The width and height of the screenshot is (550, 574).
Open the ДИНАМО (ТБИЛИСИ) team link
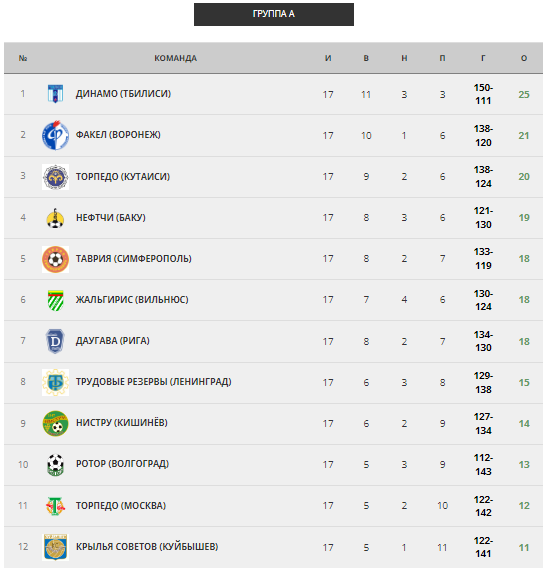point(123,94)
